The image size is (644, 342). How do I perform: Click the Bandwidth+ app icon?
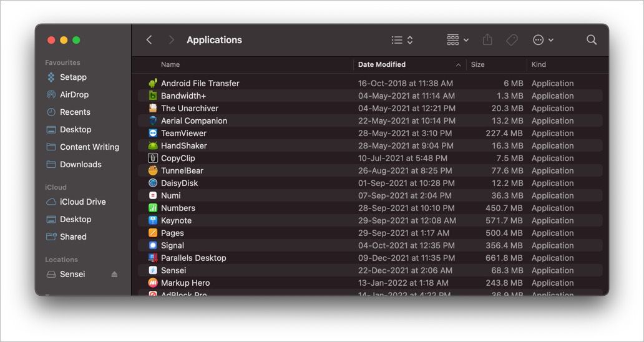pos(153,95)
